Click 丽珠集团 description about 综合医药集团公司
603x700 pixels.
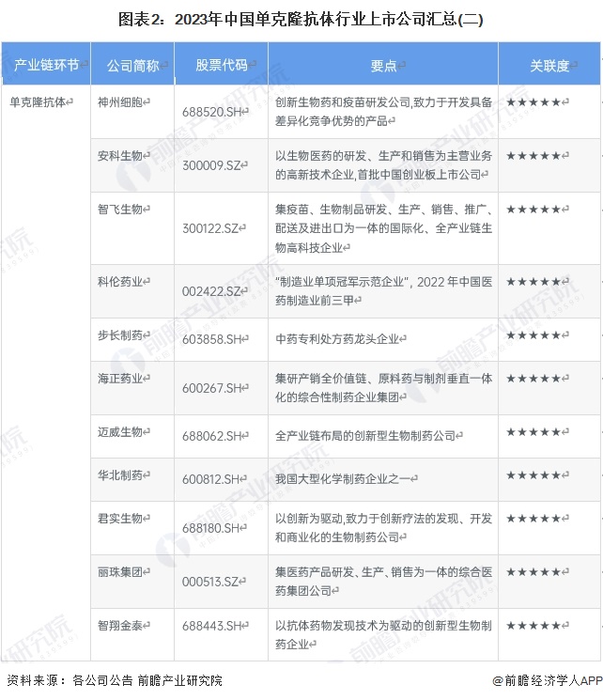click(x=383, y=582)
